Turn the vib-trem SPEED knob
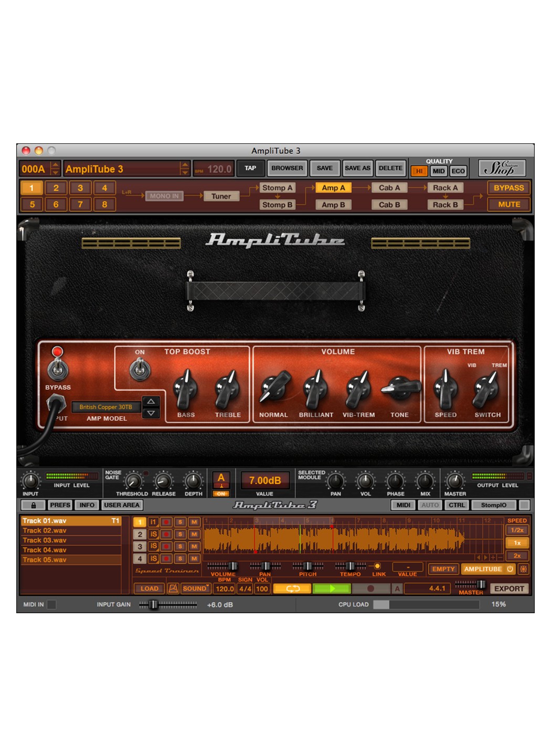 (446, 390)
